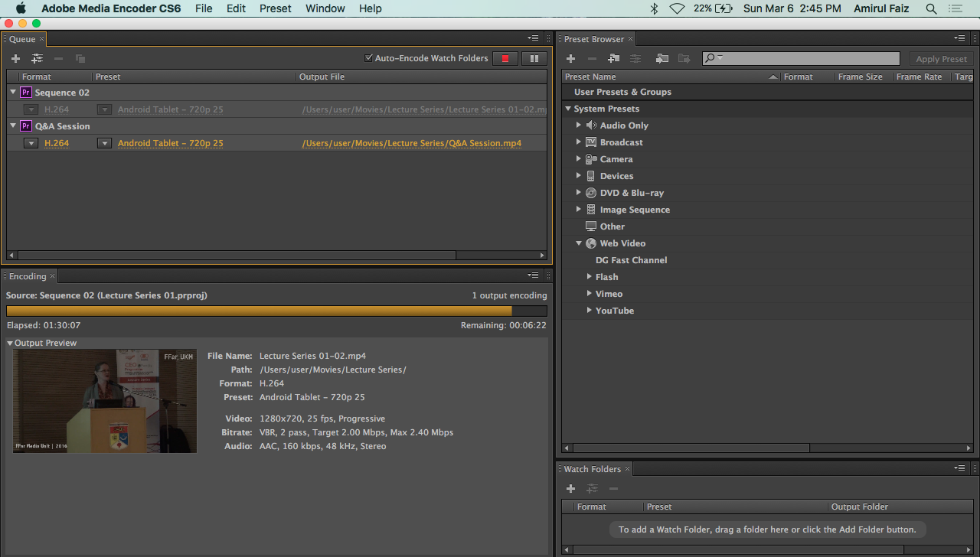
Task: Open the Edit menu
Action: coord(236,8)
